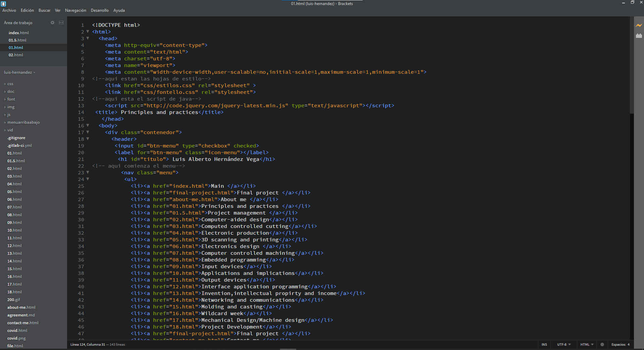
Task: Open 16.html in project tree
Action: click(14, 277)
